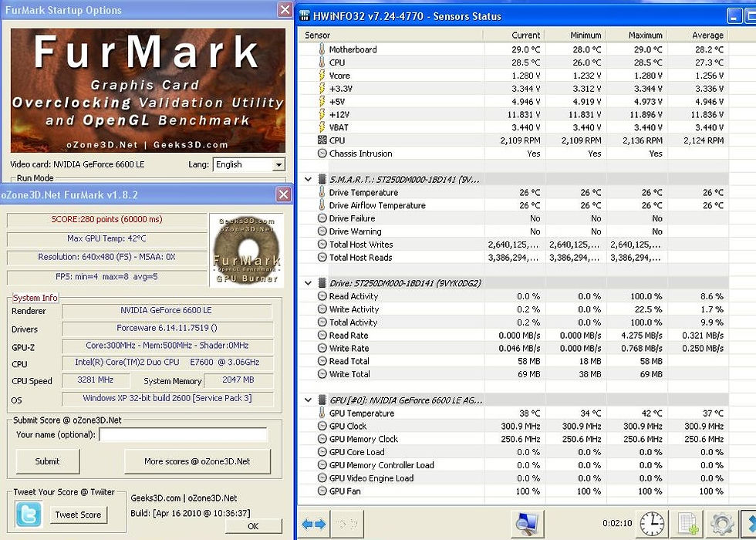Screen dimensions: 756x540
Task: Select the Drive Warning row
Action: 513,231
